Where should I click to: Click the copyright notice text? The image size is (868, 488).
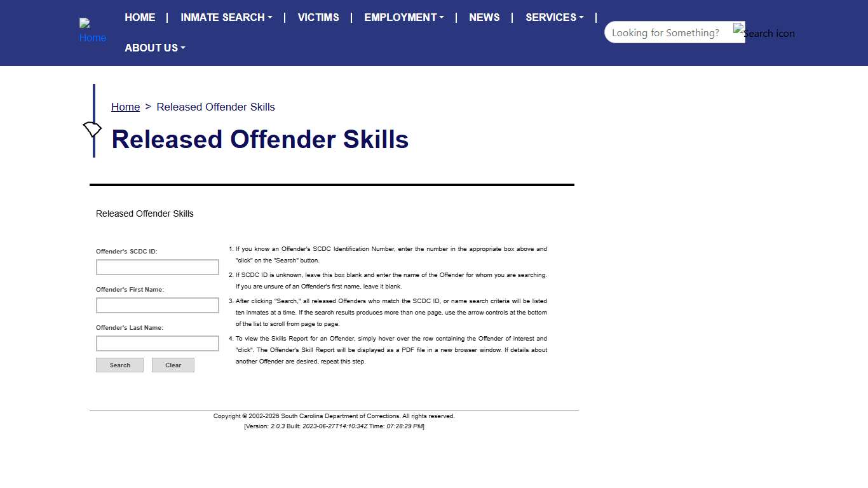point(334,416)
